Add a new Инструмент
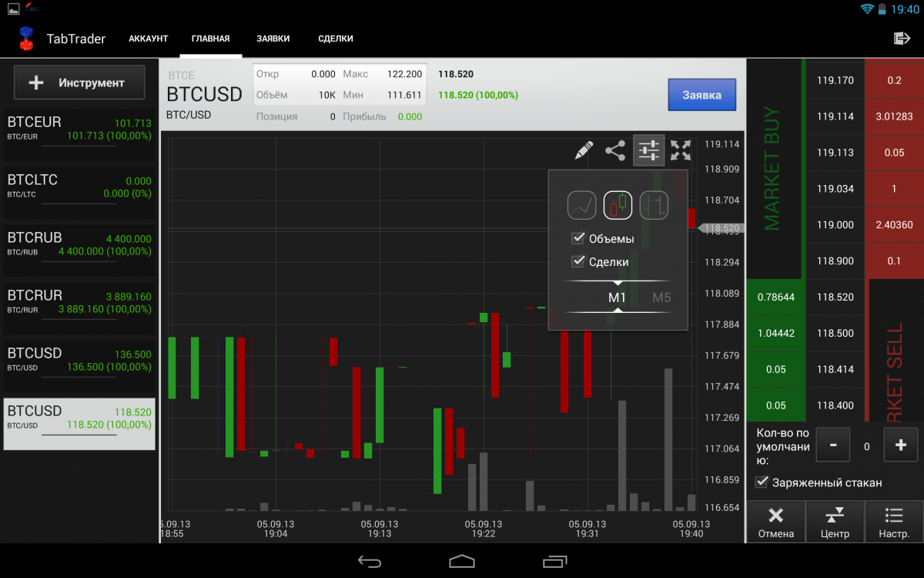 tap(79, 82)
